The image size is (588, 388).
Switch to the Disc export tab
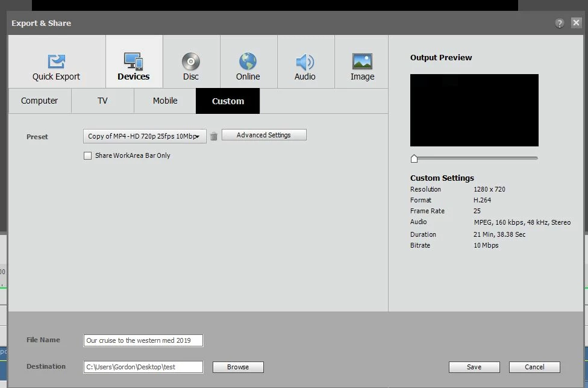coord(191,62)
